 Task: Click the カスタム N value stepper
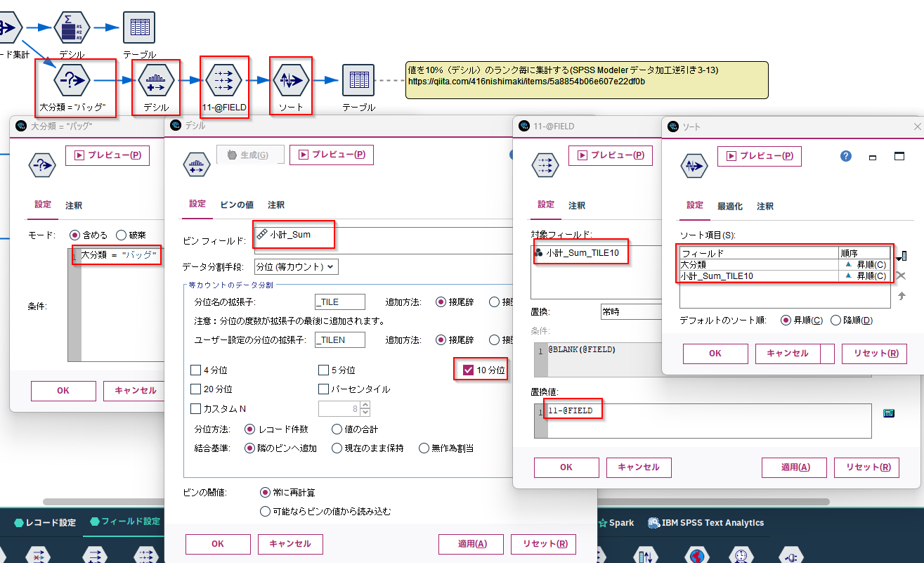click(x=365, y=408)
